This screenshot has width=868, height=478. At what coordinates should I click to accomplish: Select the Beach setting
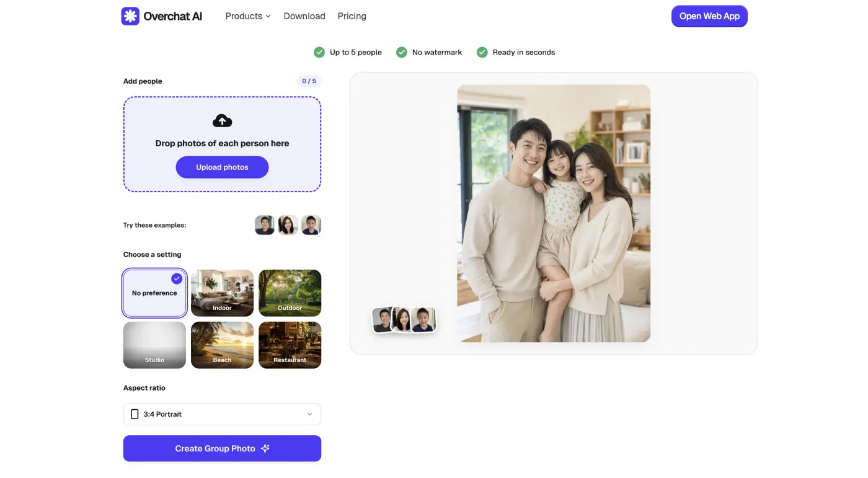point(222,345)
